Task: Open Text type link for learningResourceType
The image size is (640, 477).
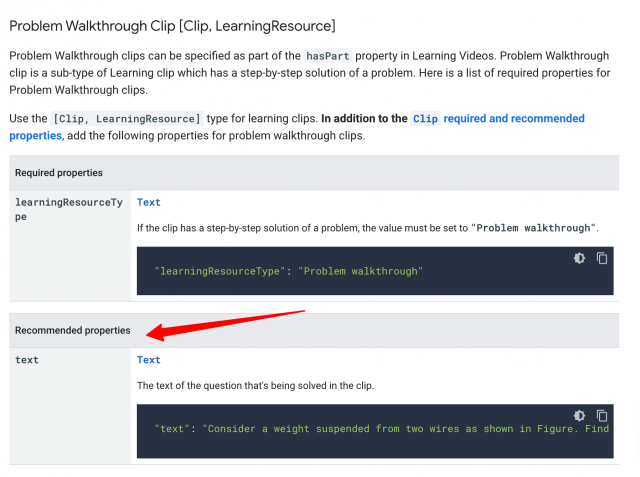Action: coord(148,202)
